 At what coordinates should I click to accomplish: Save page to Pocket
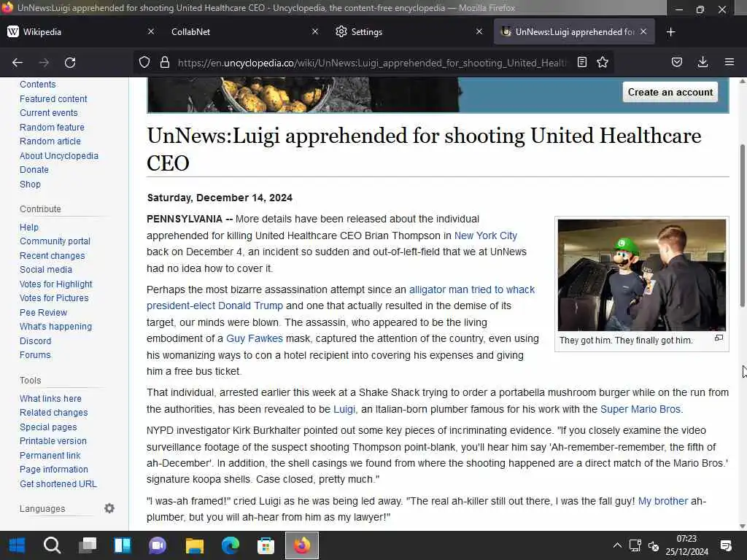tap(676, 63)
